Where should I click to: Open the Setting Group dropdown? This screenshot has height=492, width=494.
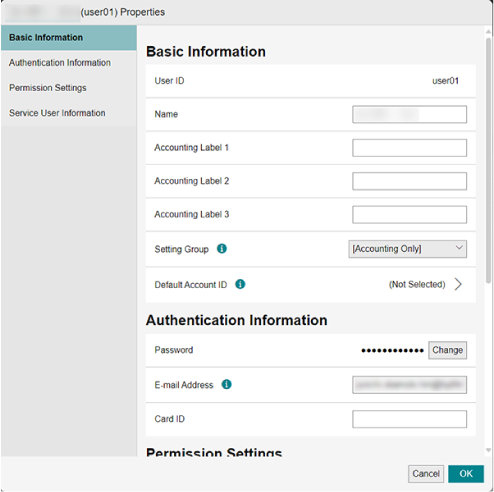tap(407, 249)
